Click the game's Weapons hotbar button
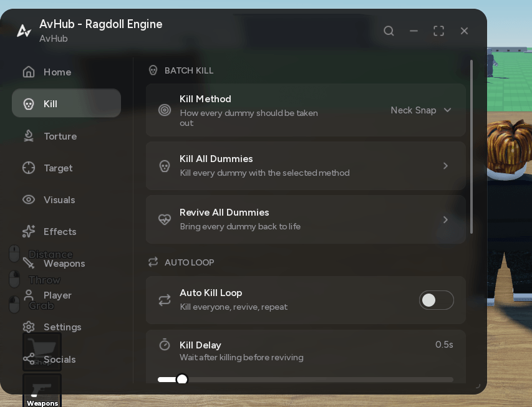 coord(42,391)
